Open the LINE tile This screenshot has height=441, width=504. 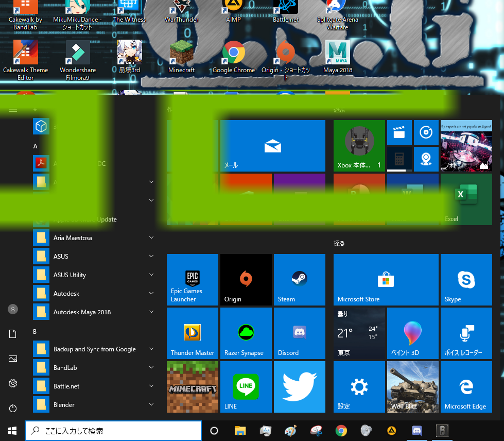click(246, 386)
